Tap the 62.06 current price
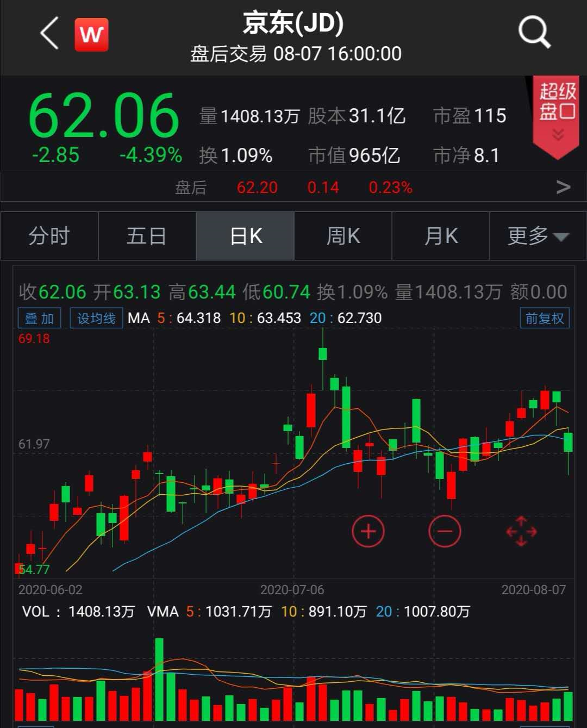This screenshot has height=728, width=587. (103, 116)
